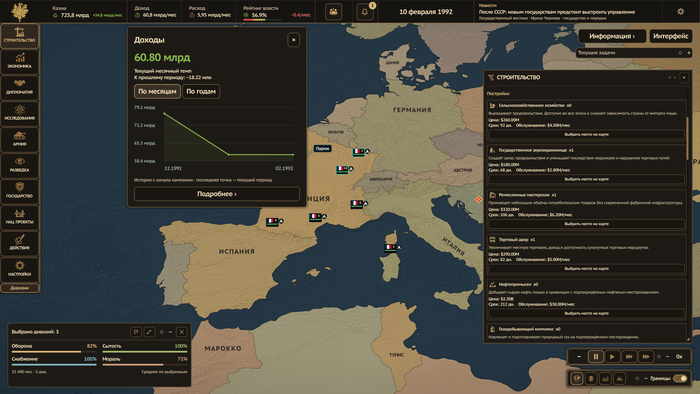Open the Разведка eye icon section
700x394 pixels.
pyautogui.click(x=20, y=165)
